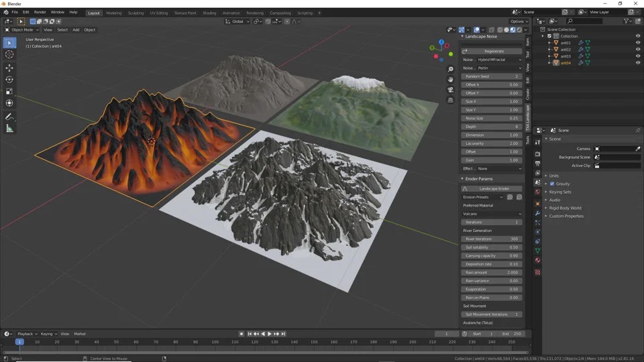Open the Options button in viewport header
The width and height of the screenshot is (644, 362).
519,21
